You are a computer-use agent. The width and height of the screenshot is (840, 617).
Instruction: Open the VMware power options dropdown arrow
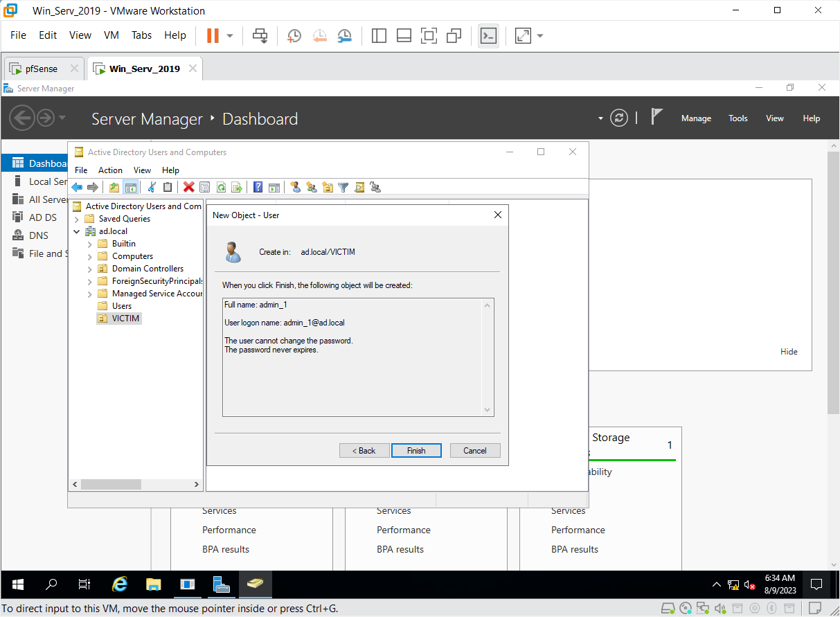click(230, 35)
